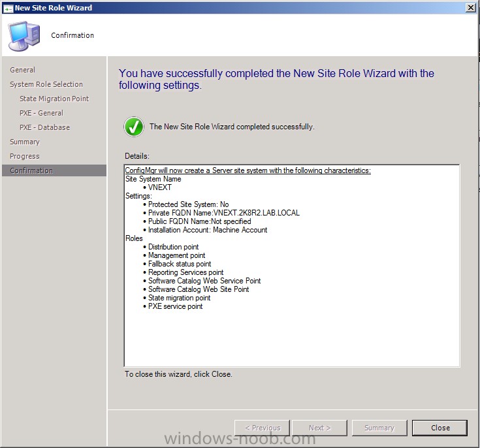
Task: Click the 'Management point' role entry
Action: [x=176, y=255]
